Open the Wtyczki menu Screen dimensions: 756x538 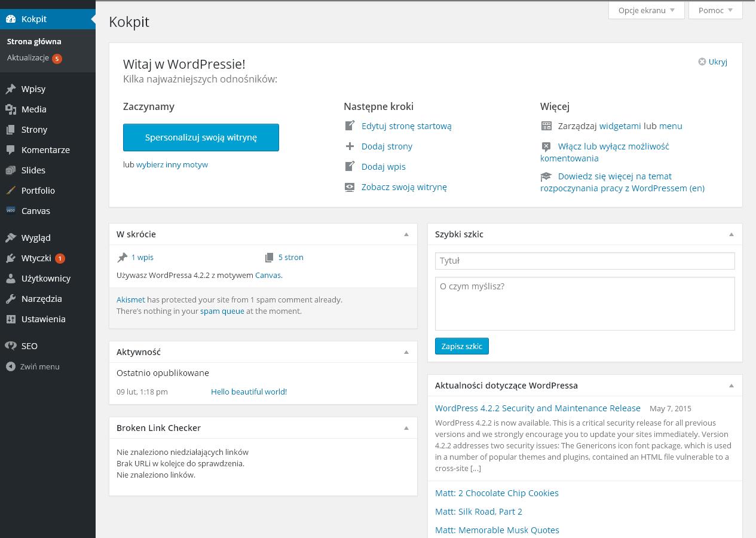coord(48,258)
